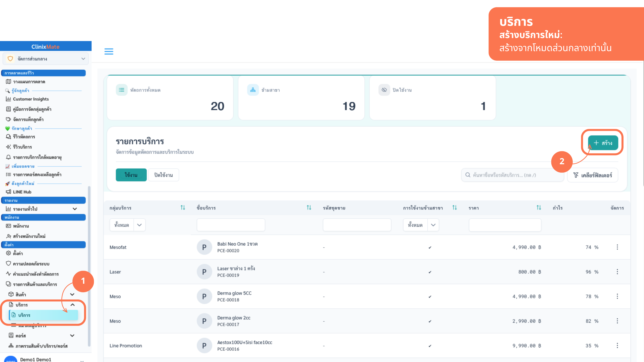Switch to the active services tab

pos(131,175)
